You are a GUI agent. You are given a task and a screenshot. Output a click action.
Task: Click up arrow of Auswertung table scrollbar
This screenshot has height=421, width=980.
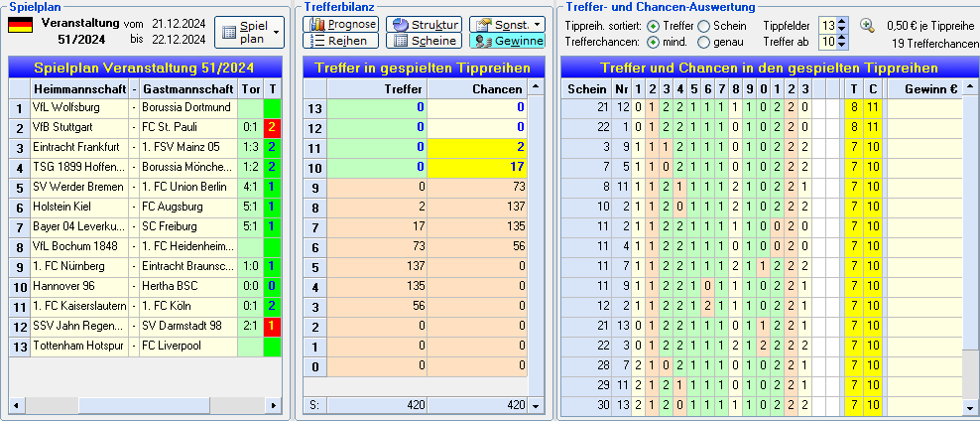(969, 85)
